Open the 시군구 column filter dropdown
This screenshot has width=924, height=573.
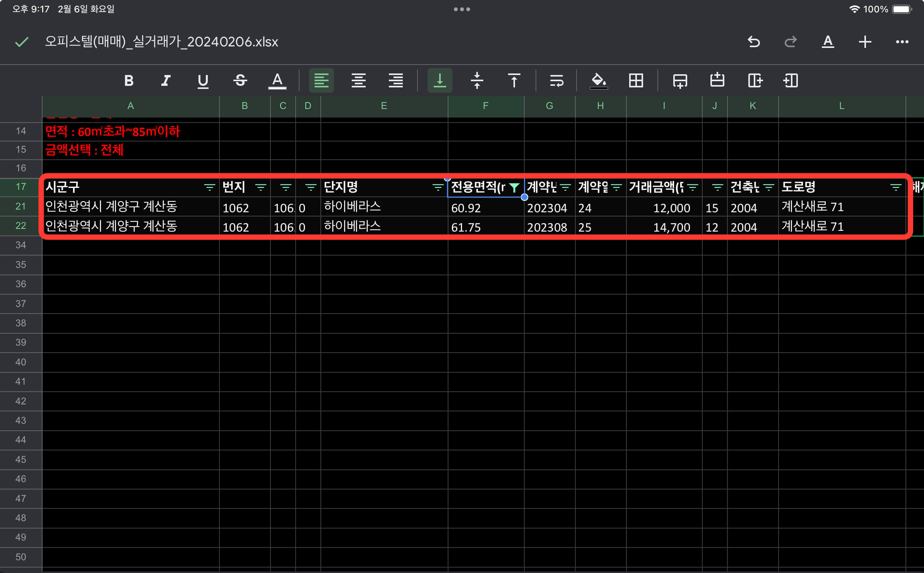coord(209,188)
